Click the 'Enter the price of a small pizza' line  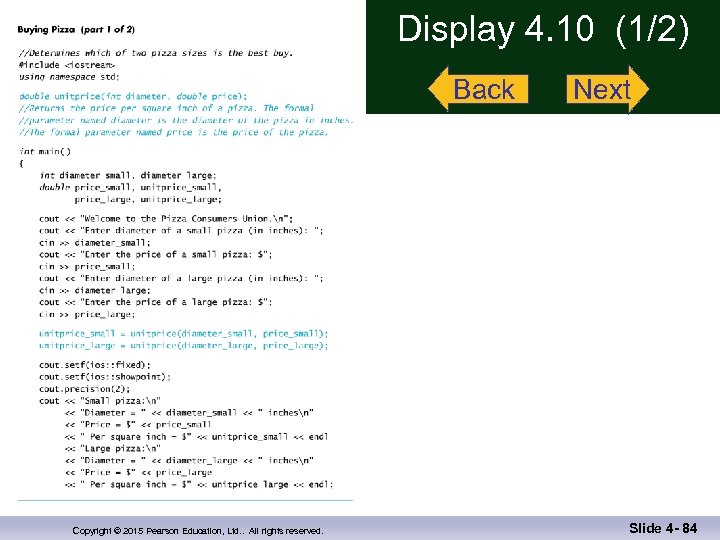pyautogui.click(x=156, y=254)
